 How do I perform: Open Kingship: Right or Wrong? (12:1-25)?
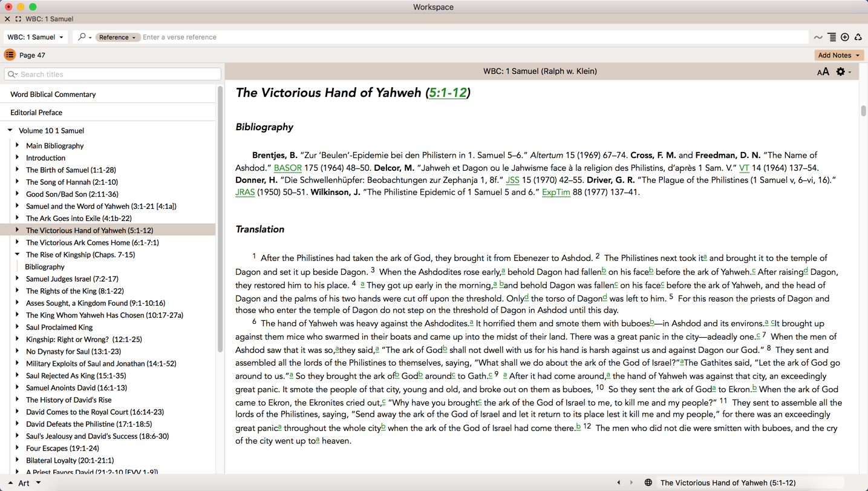(x=84, y=340)
